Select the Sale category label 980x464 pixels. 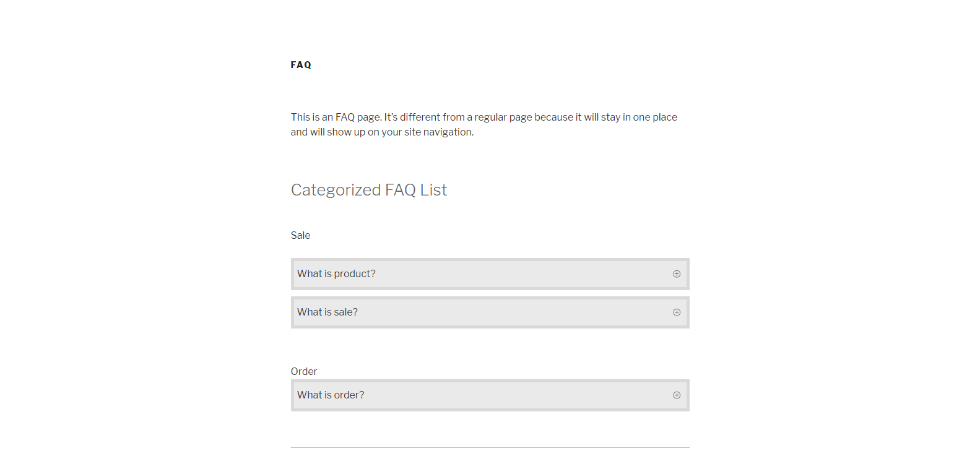coord(300,236)
